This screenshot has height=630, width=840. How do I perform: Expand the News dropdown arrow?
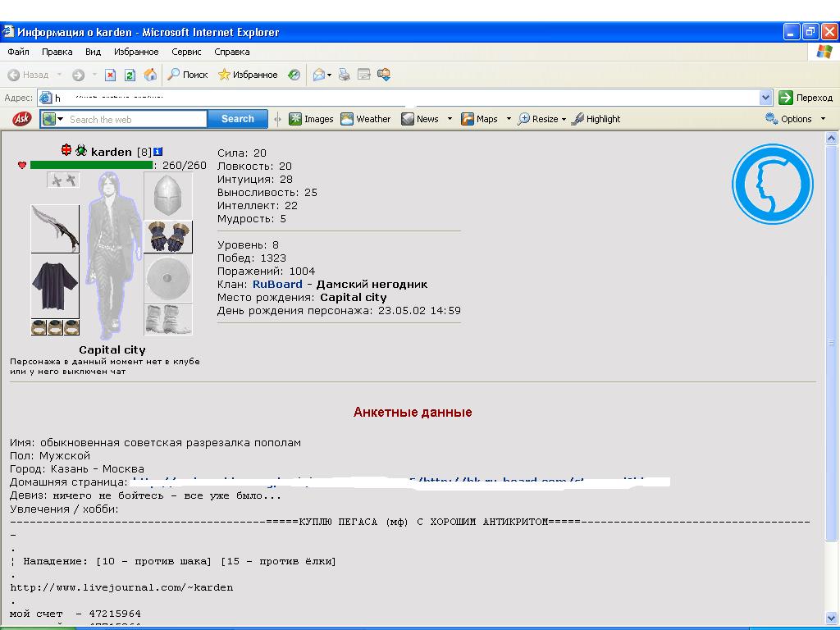pos(450,119)
